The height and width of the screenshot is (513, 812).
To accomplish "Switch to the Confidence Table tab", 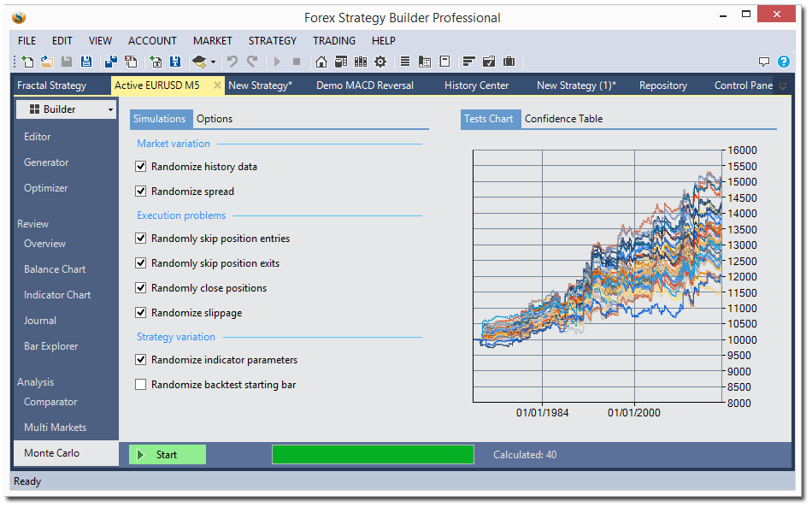I will pyautogui.click(x=565, y=119).
